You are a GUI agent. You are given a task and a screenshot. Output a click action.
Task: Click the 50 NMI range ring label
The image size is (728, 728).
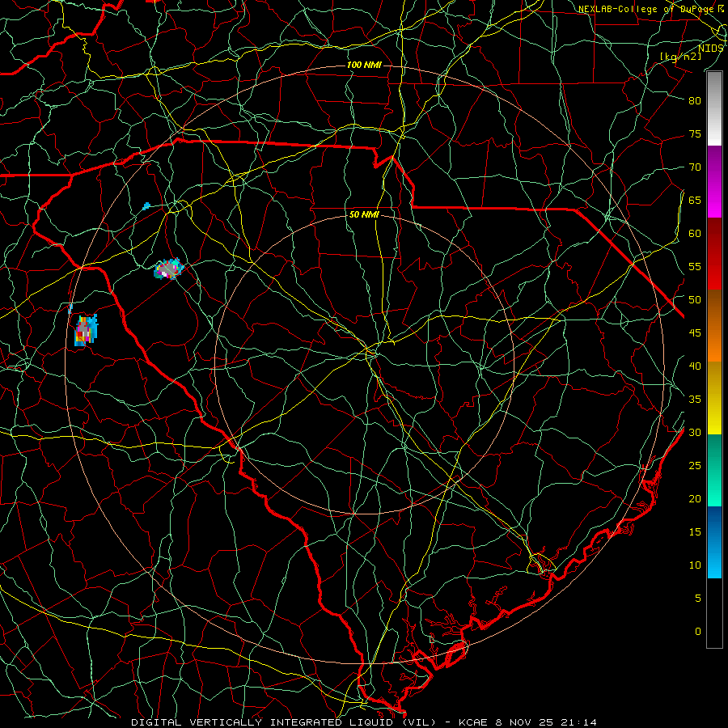point(365,214)
